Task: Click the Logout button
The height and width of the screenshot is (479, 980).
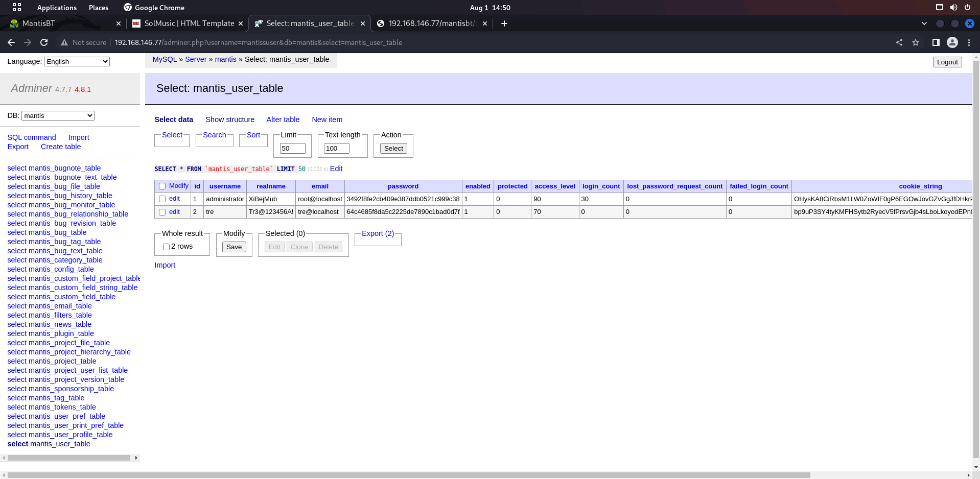Action: (947, 62)
